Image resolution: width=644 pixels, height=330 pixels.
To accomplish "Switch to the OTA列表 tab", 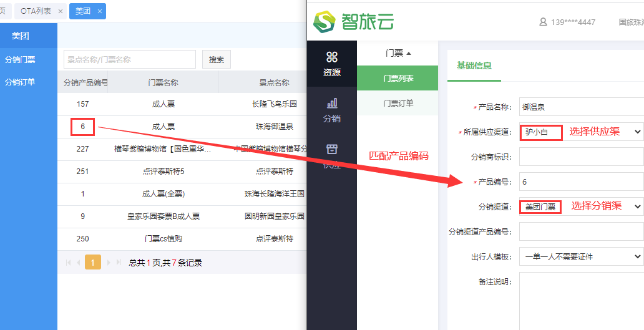I will click(37, 11).
